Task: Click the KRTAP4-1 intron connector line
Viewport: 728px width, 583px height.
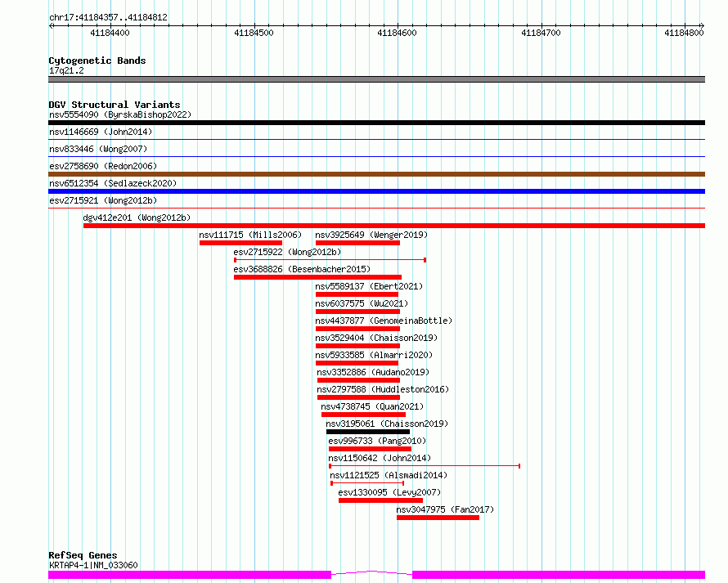Action: pyautogui.click(x=372, y=573)
